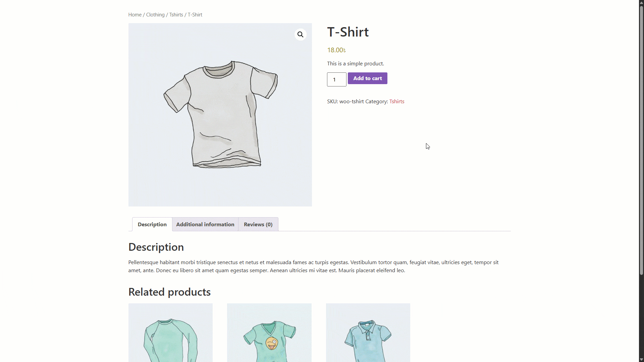644x362 pixels.
Task: Open the Tshirts link in the breadcrumb
Action: [x=176, y=15]
